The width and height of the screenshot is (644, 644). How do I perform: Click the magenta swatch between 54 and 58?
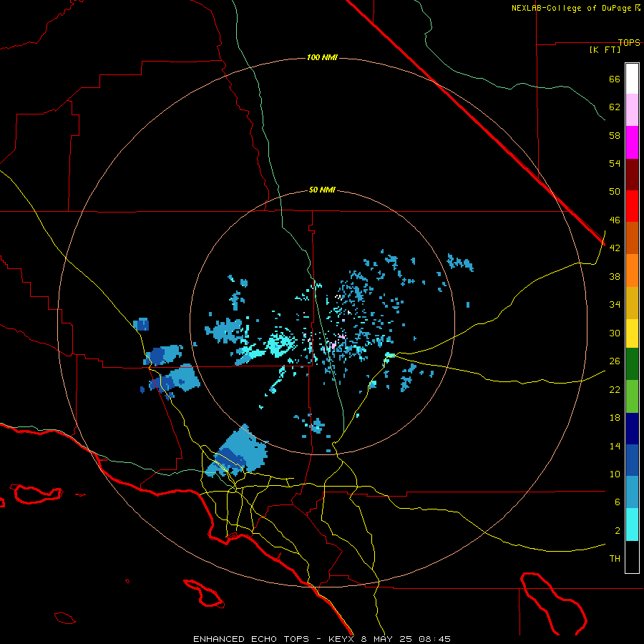point(632,142)
